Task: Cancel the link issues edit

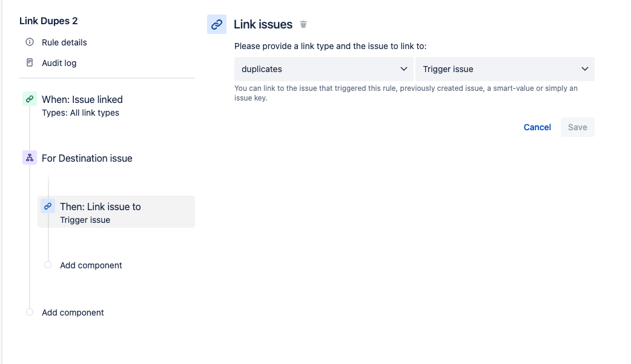Action: tap(537, 127)
